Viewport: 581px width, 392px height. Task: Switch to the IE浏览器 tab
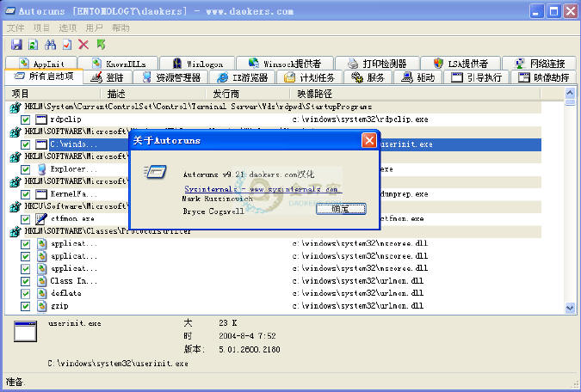[243, 77]
